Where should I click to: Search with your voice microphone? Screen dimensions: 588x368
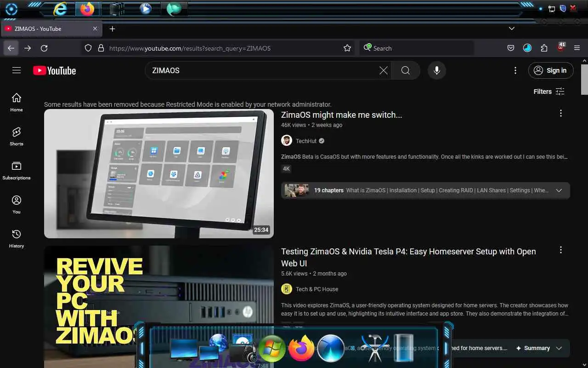[437, 70]
